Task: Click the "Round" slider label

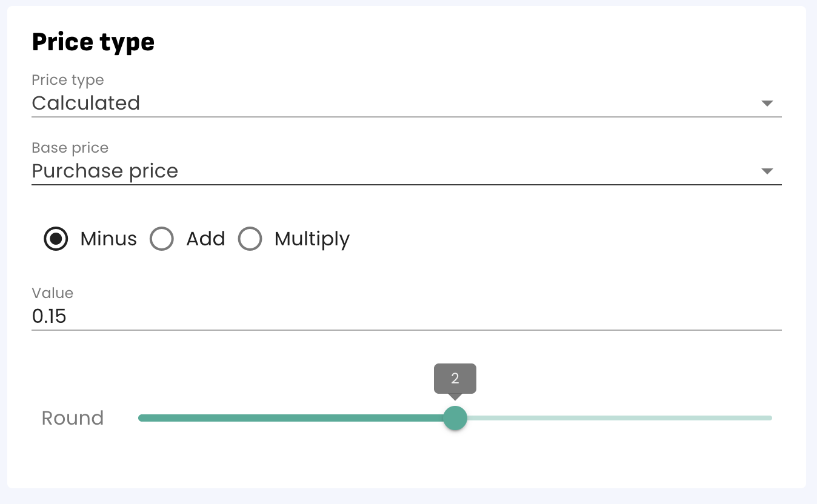Action: click(73, 418)
